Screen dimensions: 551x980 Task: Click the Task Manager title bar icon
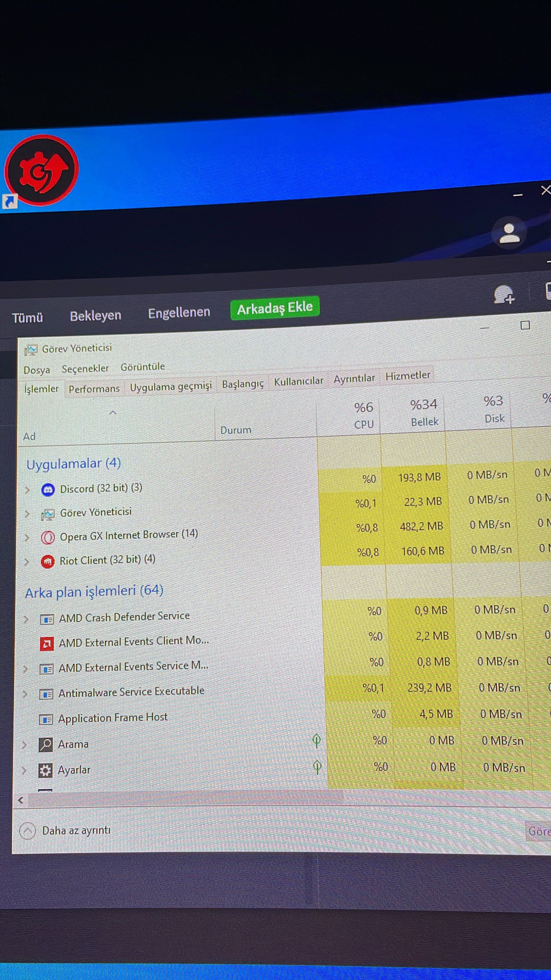click(31, 350)
